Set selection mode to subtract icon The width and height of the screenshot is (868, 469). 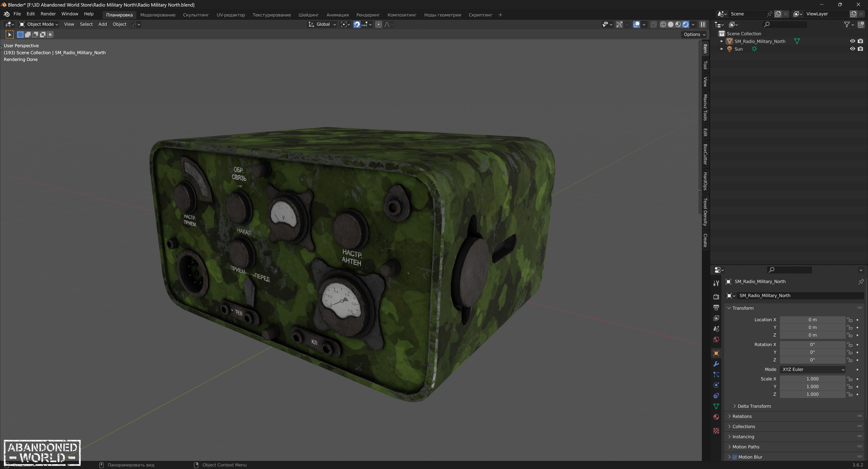[35, 34]
